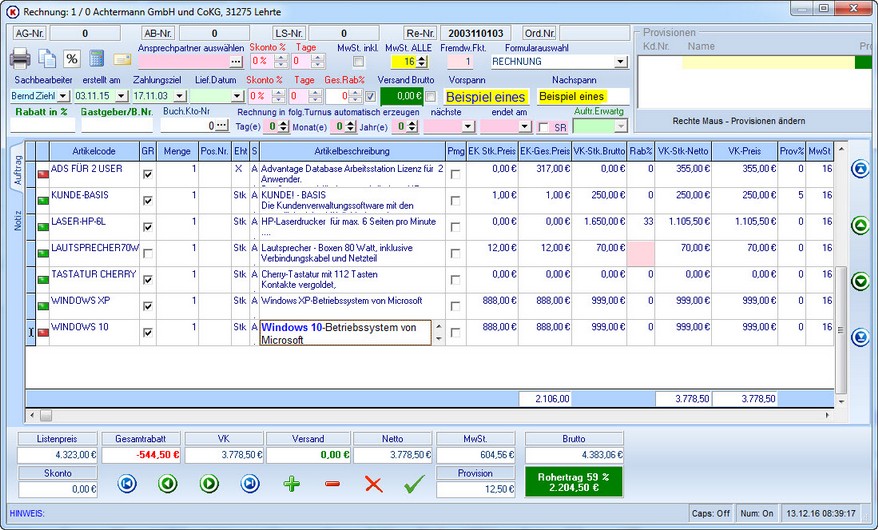The image size is (878, 530).
Task: Click the Menge column header
Action: pos(177,151)
